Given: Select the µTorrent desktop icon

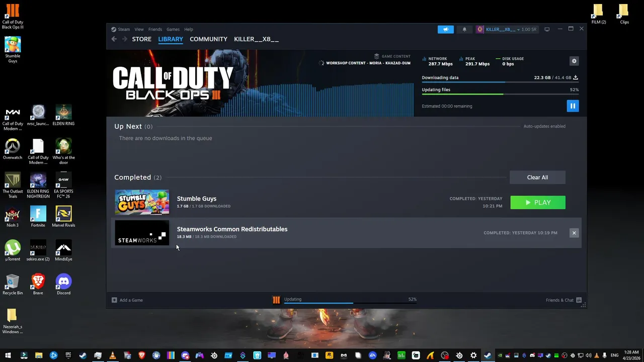Looking at the screenshot, I should click(13, 250).
